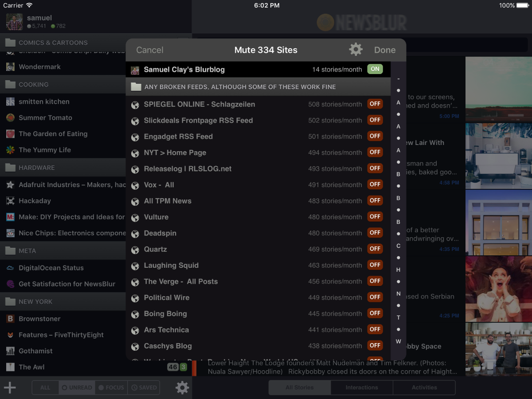Open sidebar settings gear icon
The image size is (532, 399).
click(182, 388)
